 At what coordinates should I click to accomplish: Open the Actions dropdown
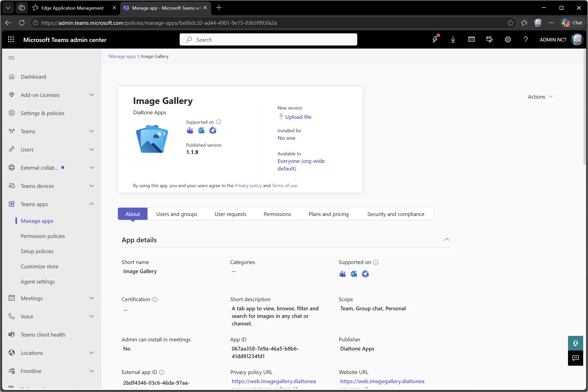(540, 97)
